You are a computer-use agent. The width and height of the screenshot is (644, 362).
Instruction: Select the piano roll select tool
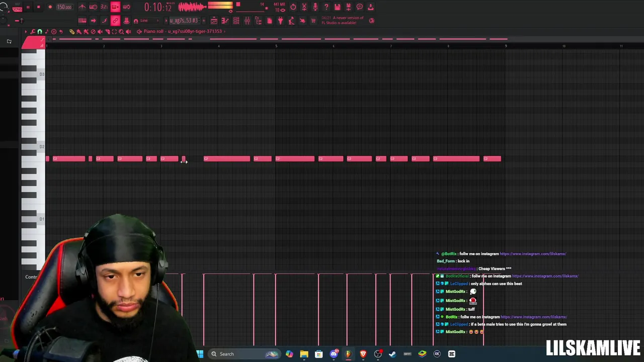click(114, 32)
